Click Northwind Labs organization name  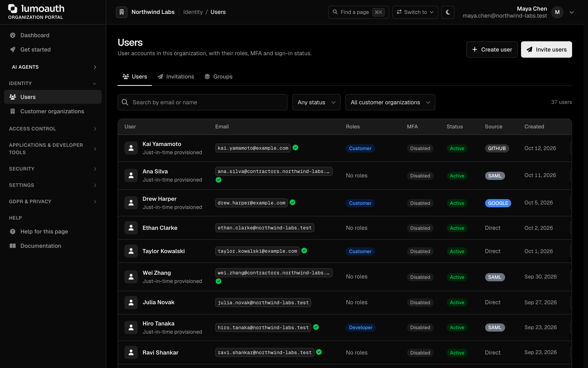[153, 12]
